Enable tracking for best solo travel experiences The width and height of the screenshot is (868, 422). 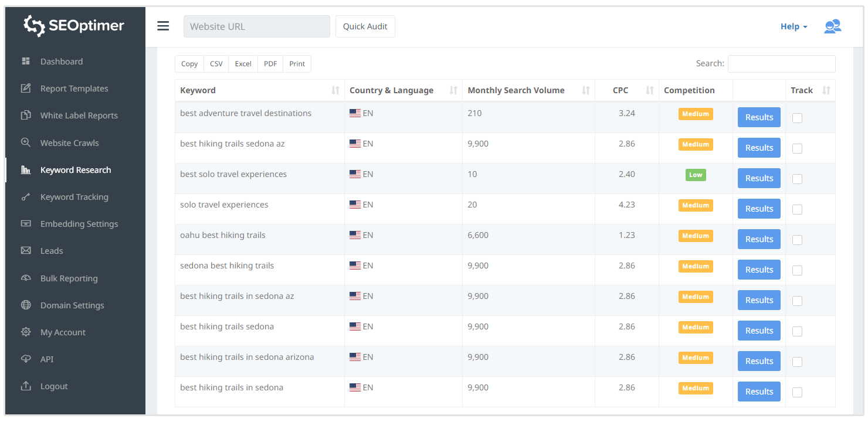pos(797,179)
